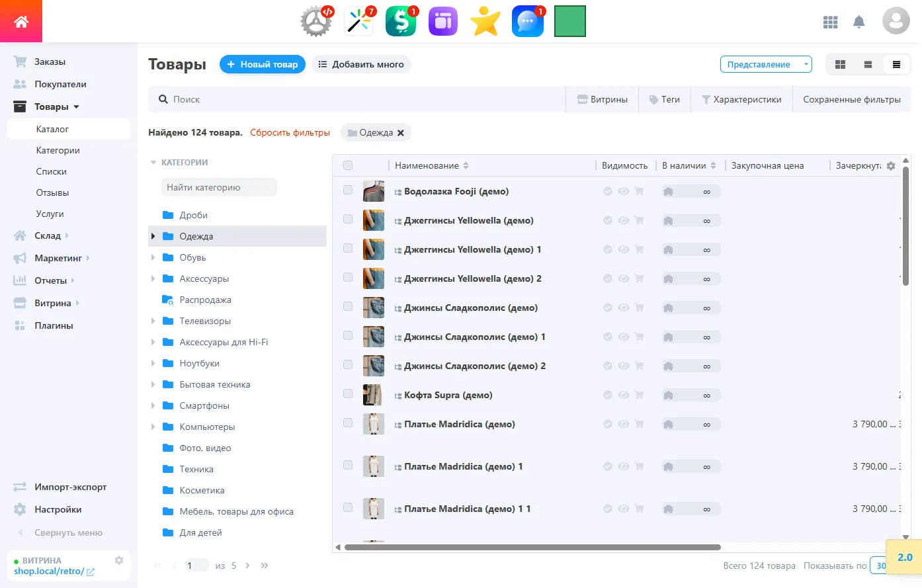Open the notifications bell icon
922x588 pixels.
(859, 22)
